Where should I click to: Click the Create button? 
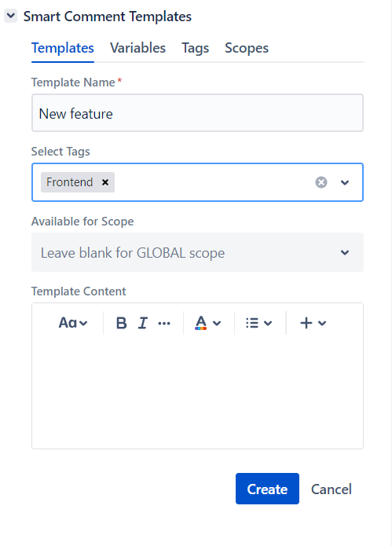[x=267, y=489]
